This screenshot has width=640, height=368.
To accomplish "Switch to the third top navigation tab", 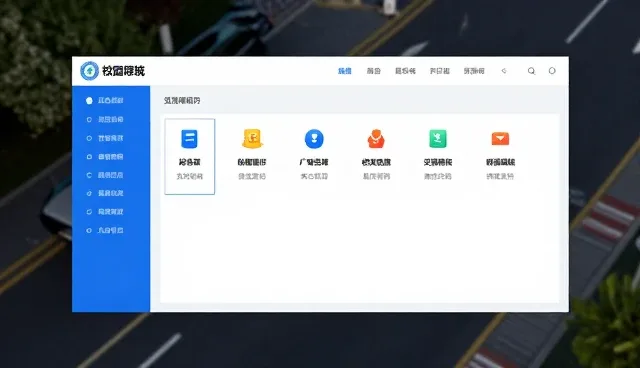I will pos(405,71).
